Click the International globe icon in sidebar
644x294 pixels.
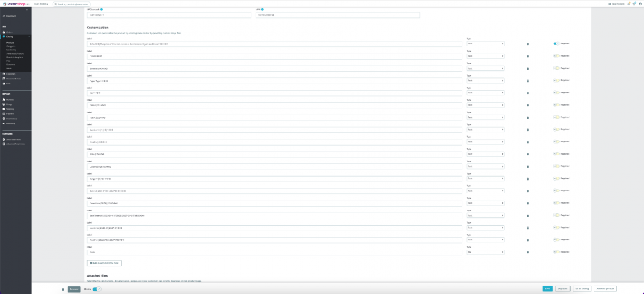coord(4,119)
